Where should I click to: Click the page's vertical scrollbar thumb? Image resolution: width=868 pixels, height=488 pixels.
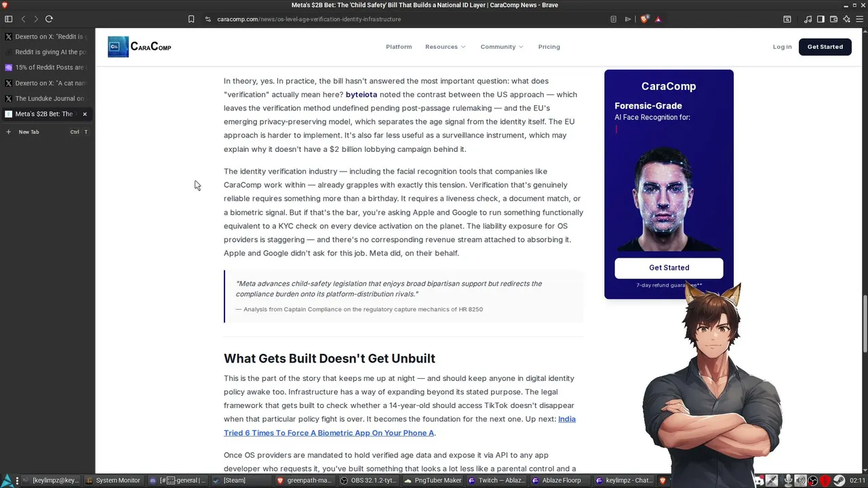click(865, 323)
